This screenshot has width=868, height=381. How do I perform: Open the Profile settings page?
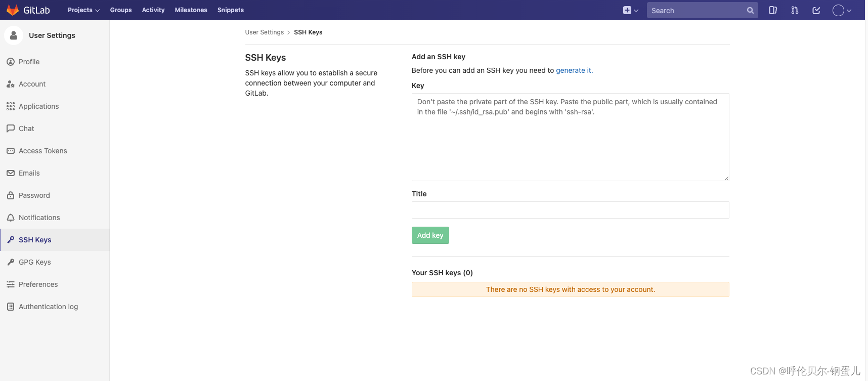click(x=55, y=62)
